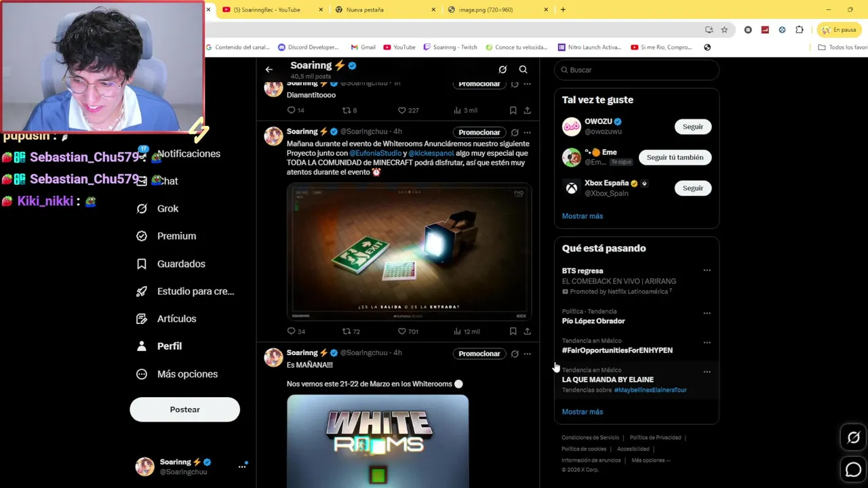Image resolution: width=868 pixels, height=488 pixels.
Task: Open floating Grok button at bottom right
Action: pos(853,438)
